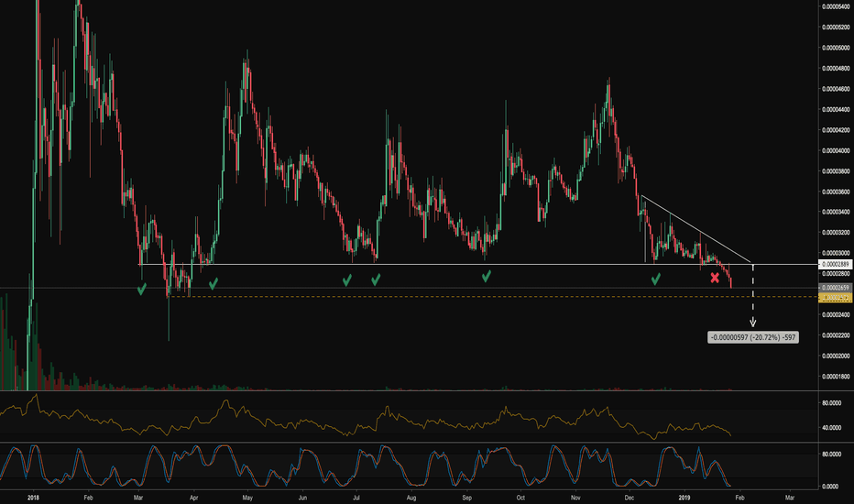The width and height of the screenshot is (854, 504).
Task: Click the Aug label on time axis
Action: tap(411, 498)
